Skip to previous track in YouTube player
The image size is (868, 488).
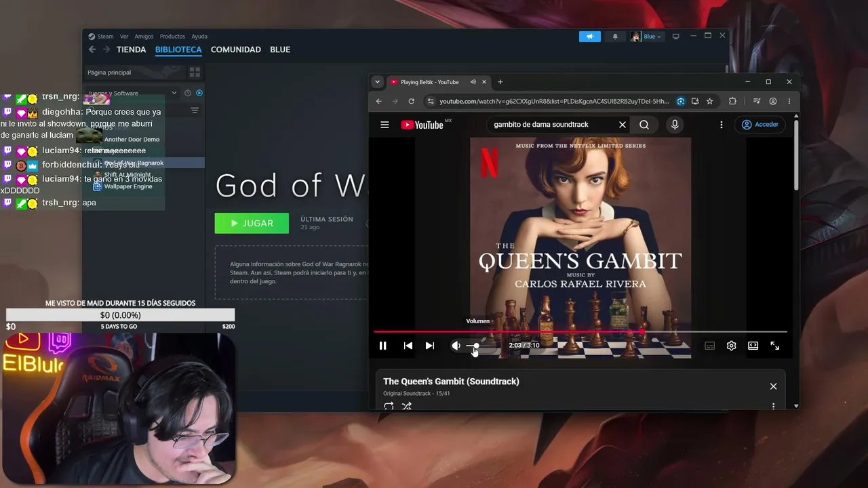(x=408, y=346)
